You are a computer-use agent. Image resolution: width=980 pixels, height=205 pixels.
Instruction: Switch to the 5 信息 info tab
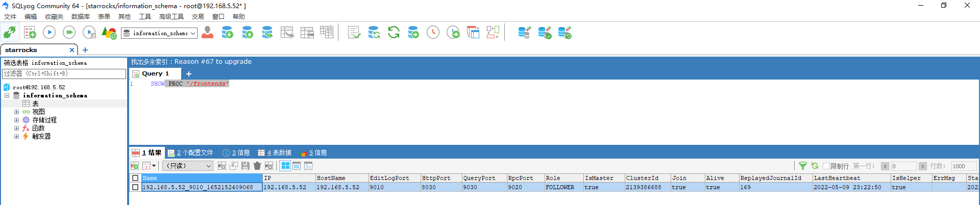click(x=314, y=152)
